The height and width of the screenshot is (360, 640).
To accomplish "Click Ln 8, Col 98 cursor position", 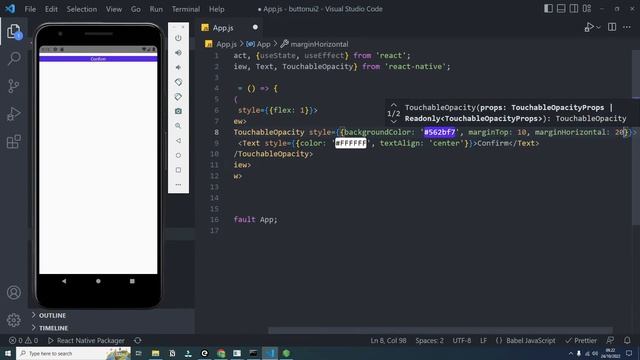I will tap(388, 340).
